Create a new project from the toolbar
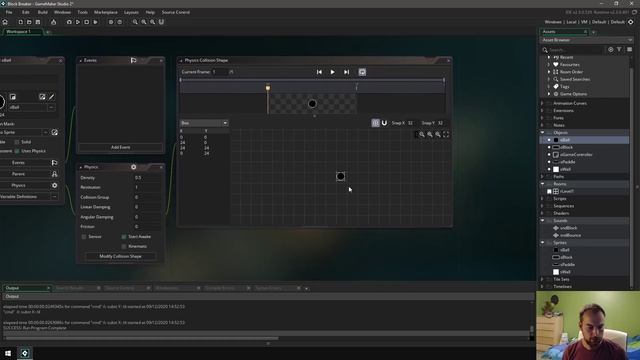The height and width of the screenshot is (360, 640). [20, 22]
